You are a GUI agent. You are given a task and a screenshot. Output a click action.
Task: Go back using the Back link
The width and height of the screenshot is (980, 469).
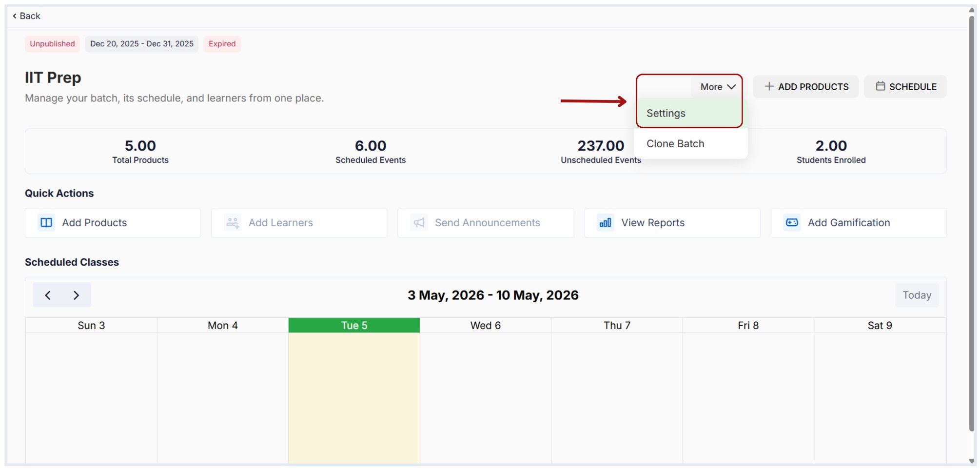coord(26,16)
